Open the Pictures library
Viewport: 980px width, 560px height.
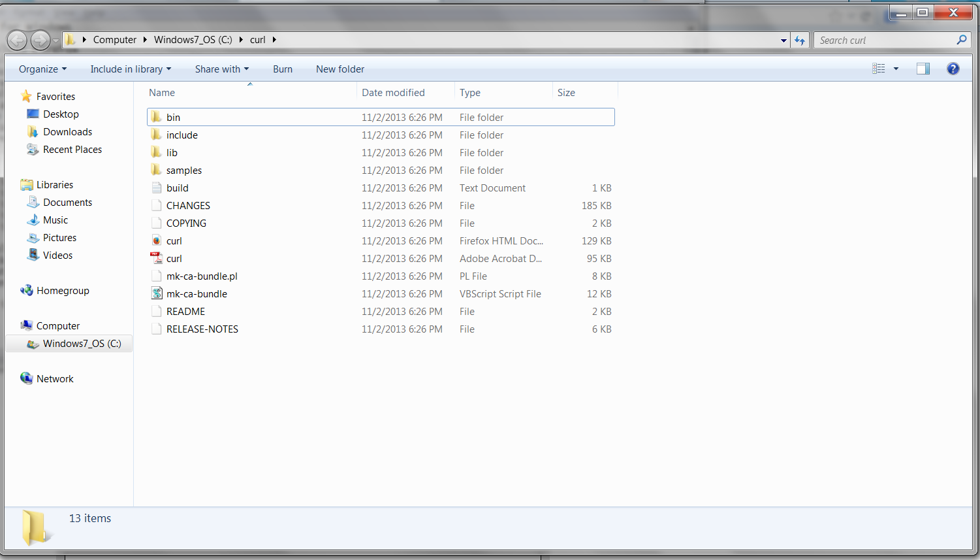[x=59, y=237]
